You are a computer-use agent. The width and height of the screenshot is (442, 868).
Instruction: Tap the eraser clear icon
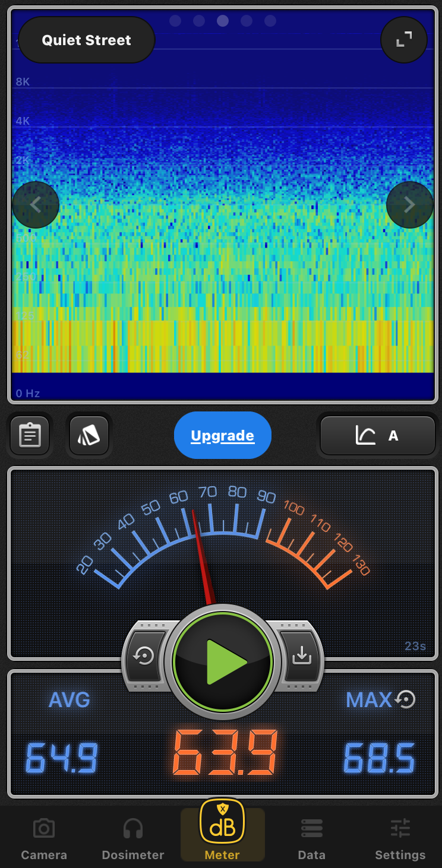coord(89,436)
